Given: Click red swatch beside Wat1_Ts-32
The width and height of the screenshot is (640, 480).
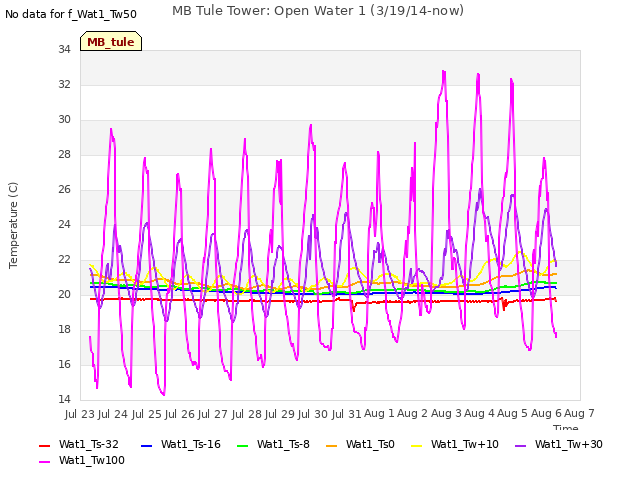Looking at the screenshot, I should coord(44,445).
